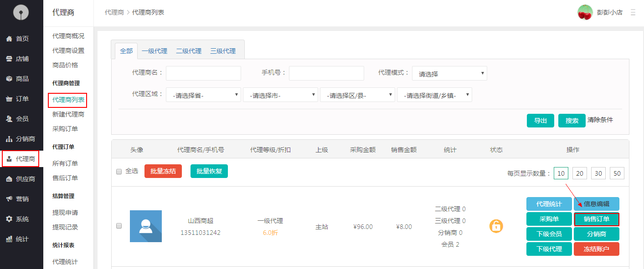Click the agent name (代理商名) input field
This screenshot has height=269, width=644.
tap(203, 73)
